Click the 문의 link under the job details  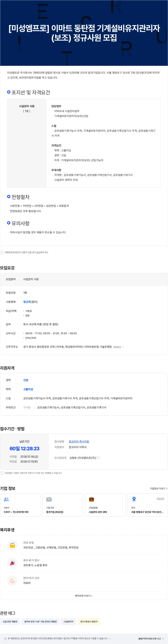click(38, 253)
